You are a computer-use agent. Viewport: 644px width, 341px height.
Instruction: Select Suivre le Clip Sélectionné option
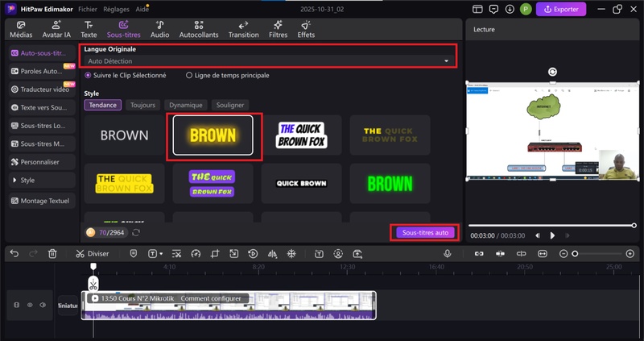(x=126, y=75)
